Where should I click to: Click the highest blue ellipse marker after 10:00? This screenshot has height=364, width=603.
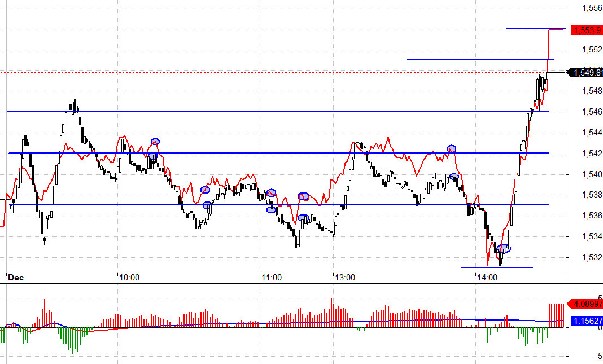tap(155, 141)
